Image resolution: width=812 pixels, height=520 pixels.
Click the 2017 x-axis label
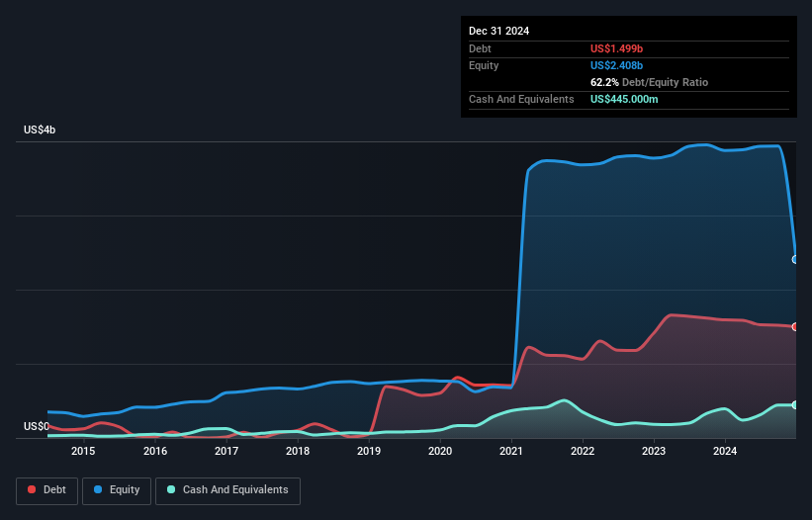pos(226,451)
